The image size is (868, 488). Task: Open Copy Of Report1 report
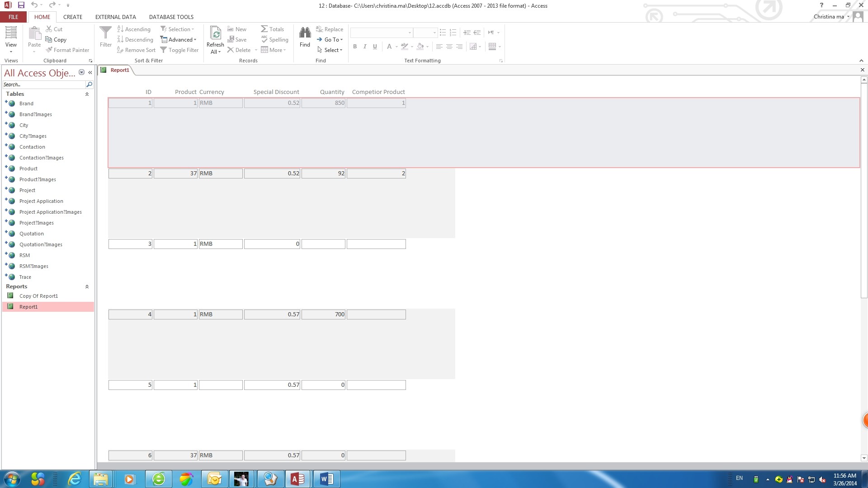[38, 296]
